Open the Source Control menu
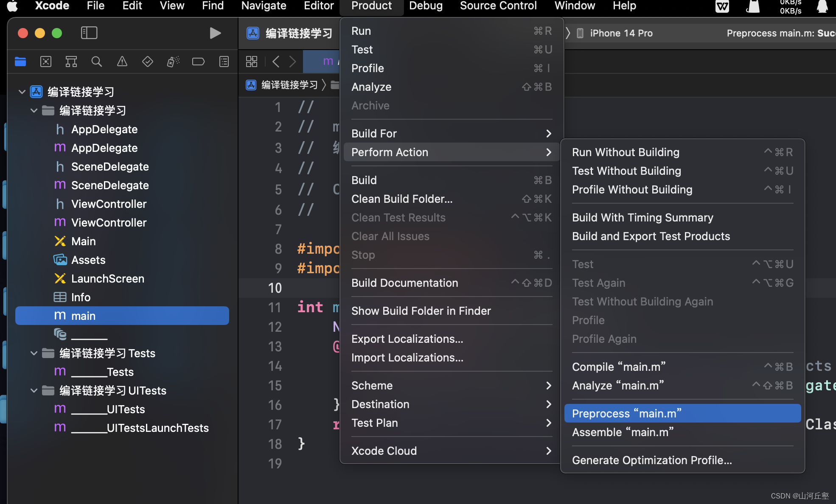Viewport: 836px width, 504px height. click(498, 6)
